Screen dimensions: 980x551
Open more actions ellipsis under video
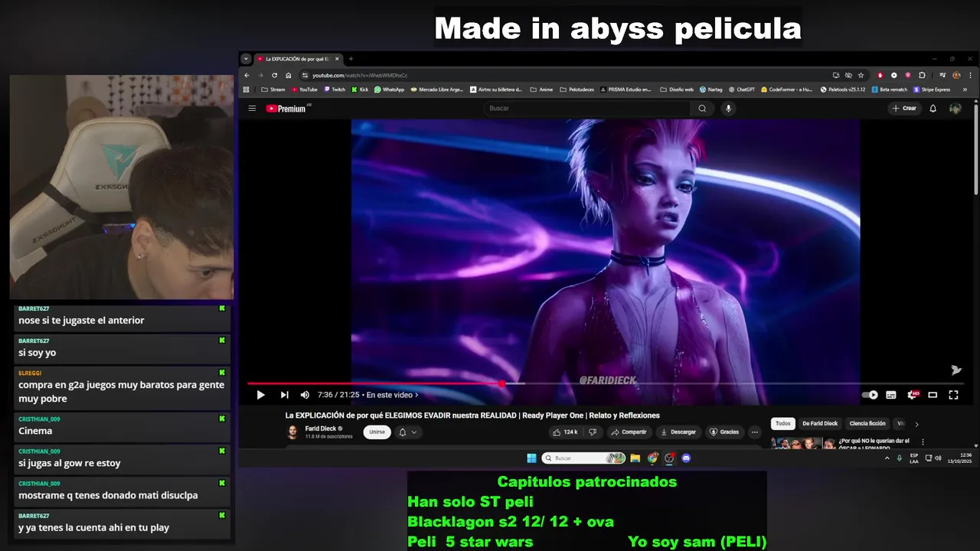(755, 432)
